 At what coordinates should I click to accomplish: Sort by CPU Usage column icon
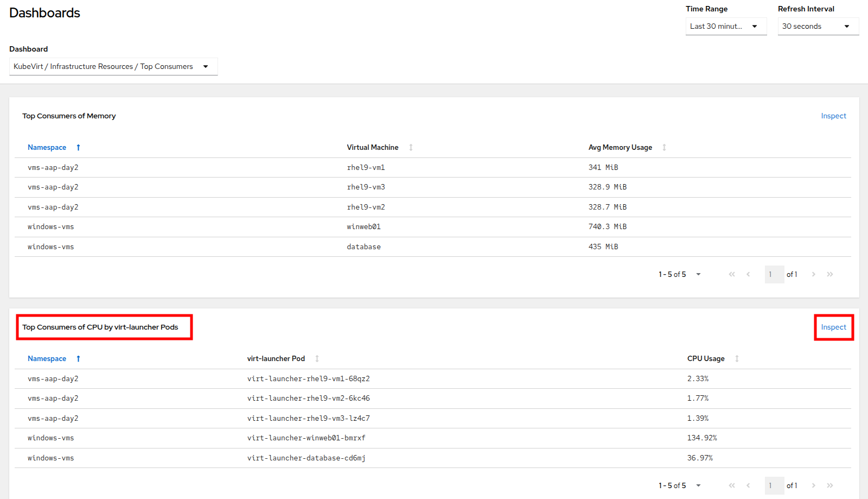[737, 359]
